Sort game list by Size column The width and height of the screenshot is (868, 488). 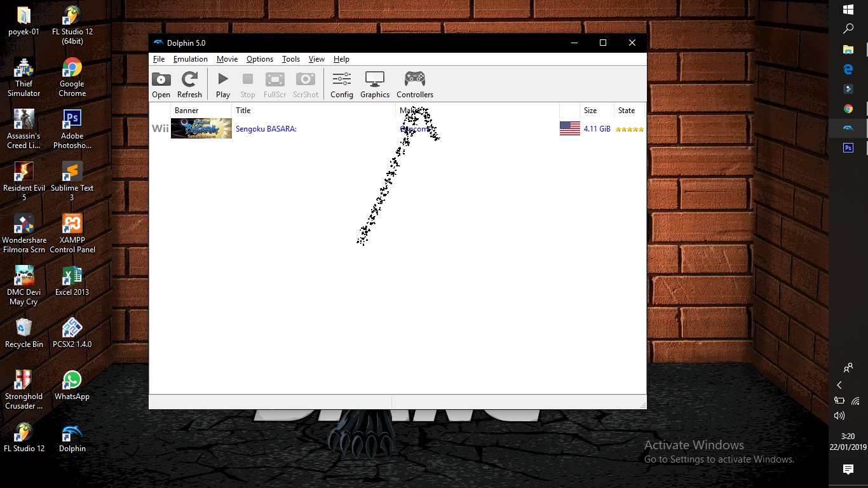click(x=590, y=111)
